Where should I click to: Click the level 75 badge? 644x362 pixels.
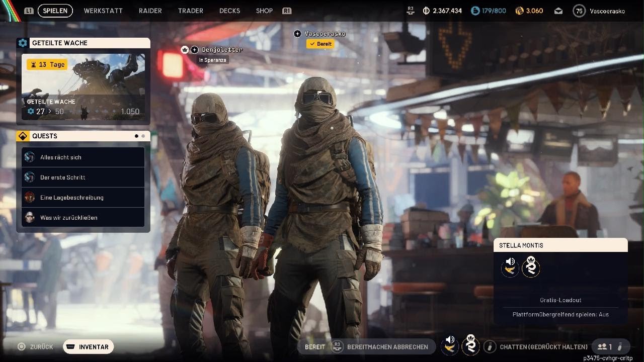580,11
